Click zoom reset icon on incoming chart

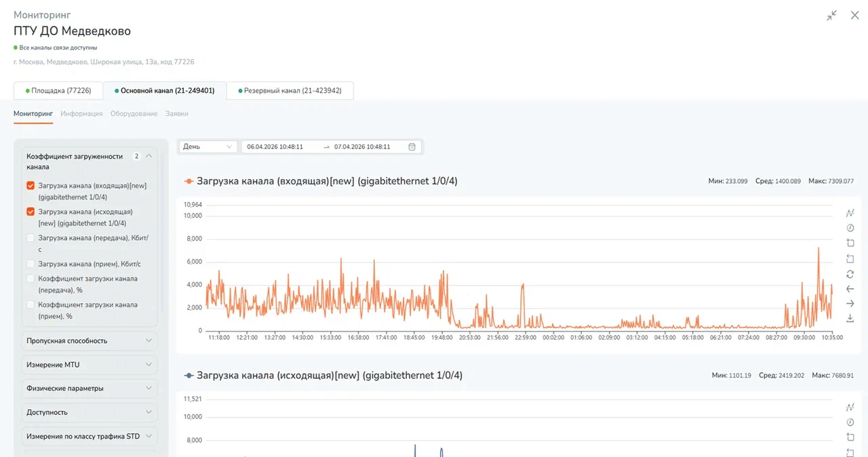click(x=850, y=258)
